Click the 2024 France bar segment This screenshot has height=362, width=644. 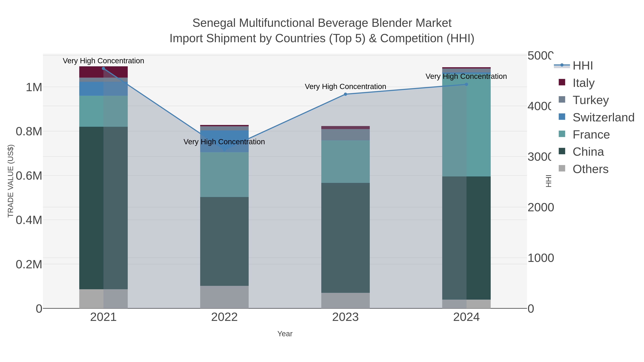tap(467, 125)
